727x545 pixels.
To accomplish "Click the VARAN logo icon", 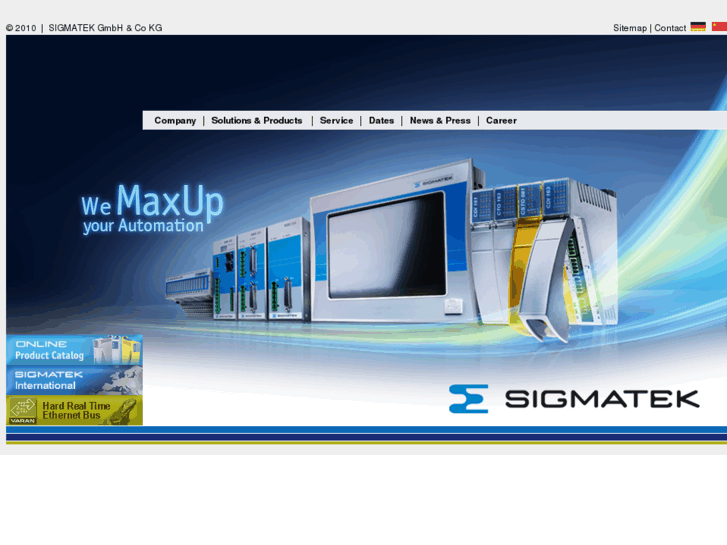I will pos(23,410).
